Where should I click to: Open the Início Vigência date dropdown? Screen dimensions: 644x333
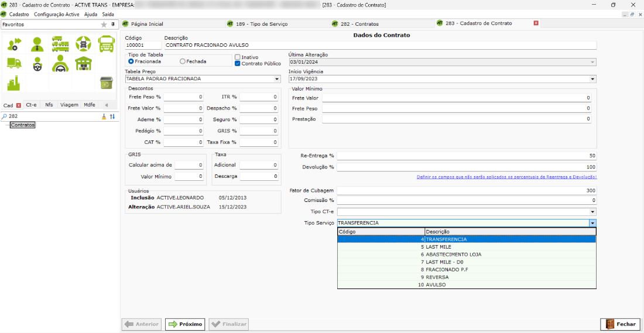(592, 79)
